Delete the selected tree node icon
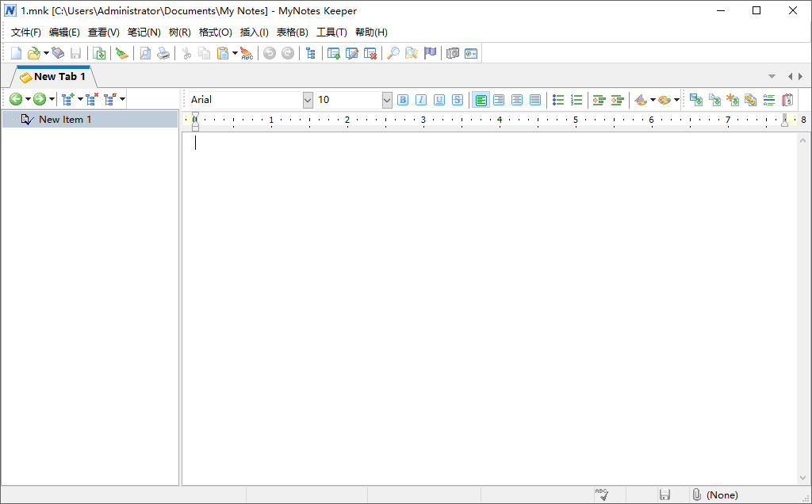Viewport: 812px width, 504px height. (x=91, y=99)
